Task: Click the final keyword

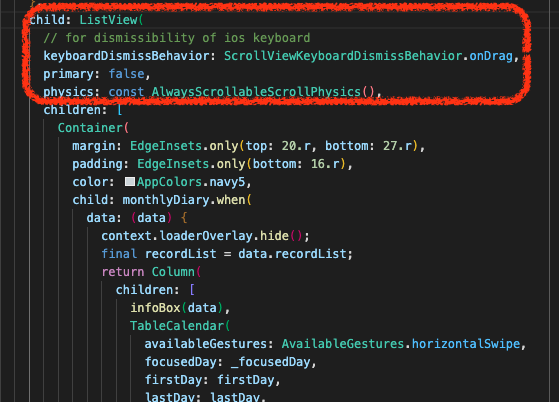Action: pyautogui.click(x=119, y=254)
